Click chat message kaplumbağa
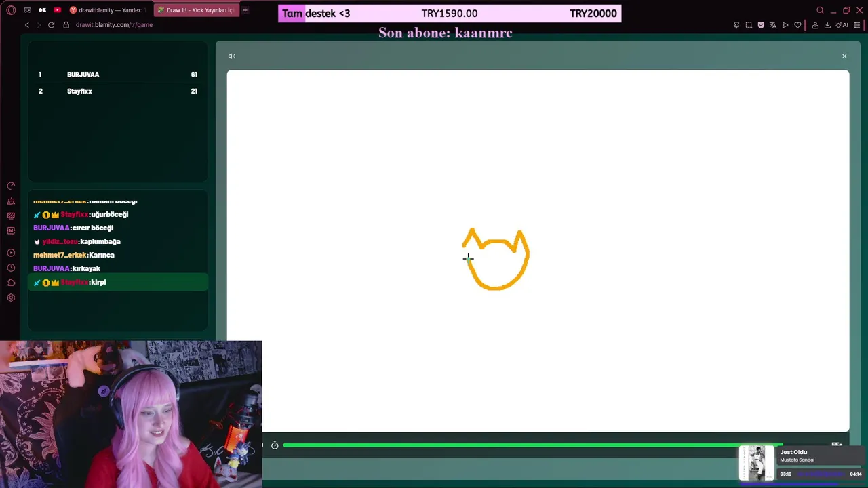The height and width of the screenshot is (488, 868). 100,241
